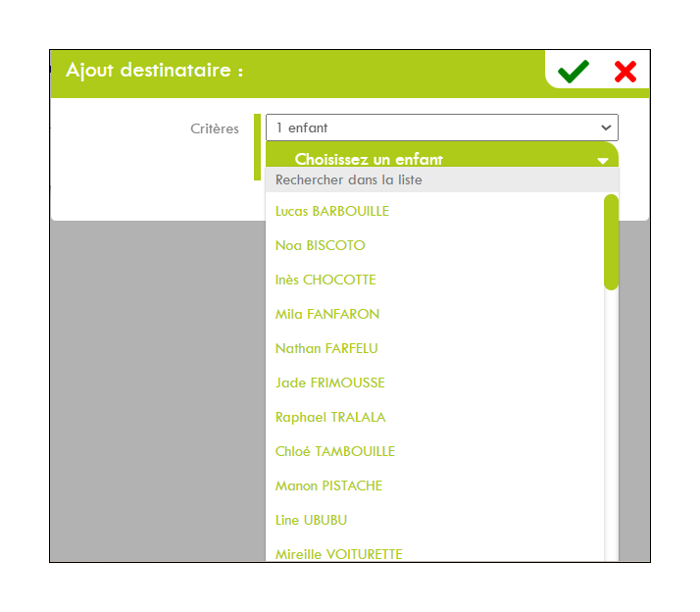This screenshot has width=700, height=612.
Task: Click the scrollbar track below the thumb
Action: 611,426
